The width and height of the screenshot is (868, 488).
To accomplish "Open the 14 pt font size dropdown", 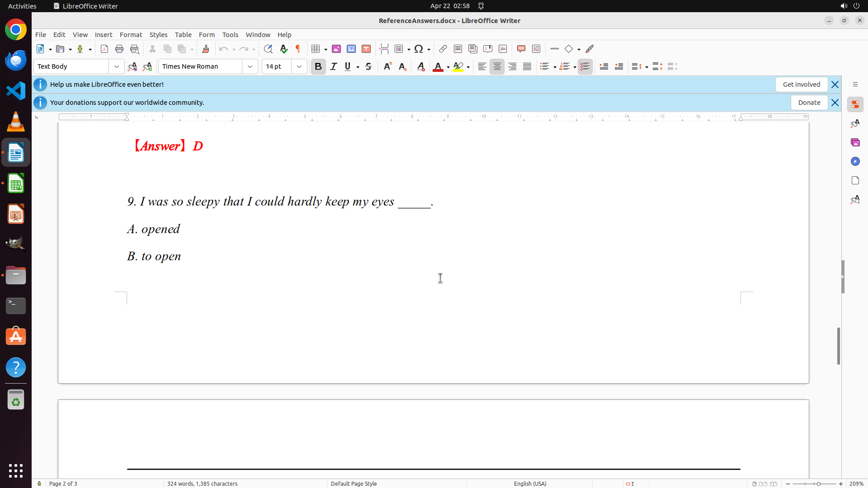I will coord(299,66).
